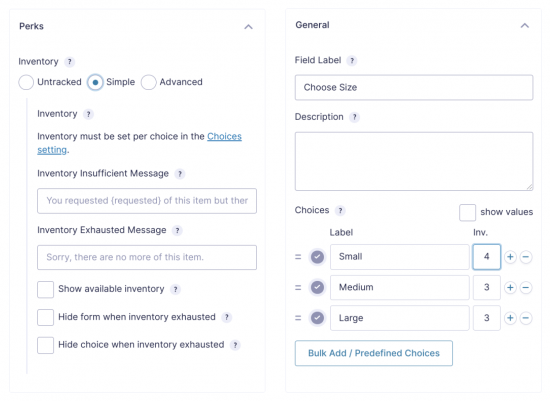Add a choice after the Medium row
This screenshot has height=401, width=550.
coord(510,288)
